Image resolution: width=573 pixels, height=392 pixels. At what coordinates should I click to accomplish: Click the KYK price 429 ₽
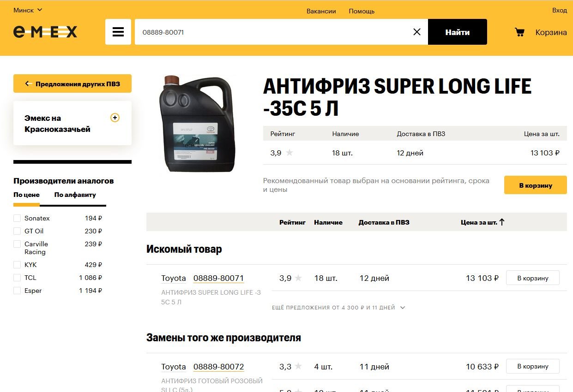tap(93, 265)
